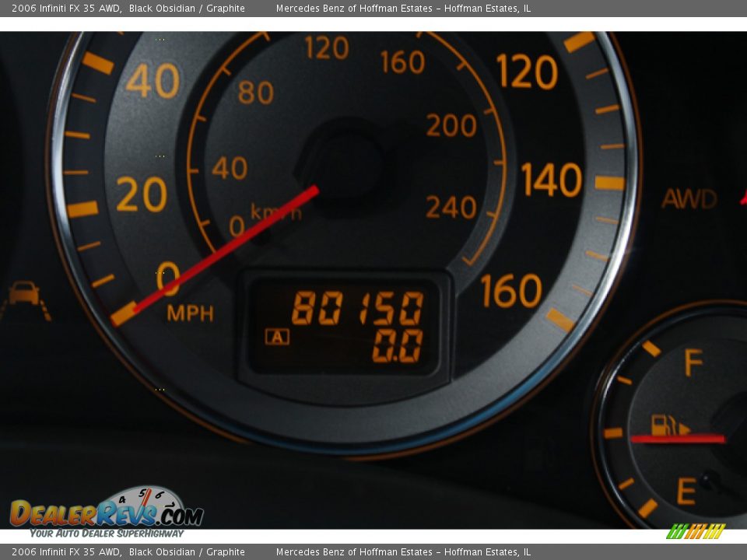Click the 240 on the km/h scale
747x560 pixels.
[451, 207]
